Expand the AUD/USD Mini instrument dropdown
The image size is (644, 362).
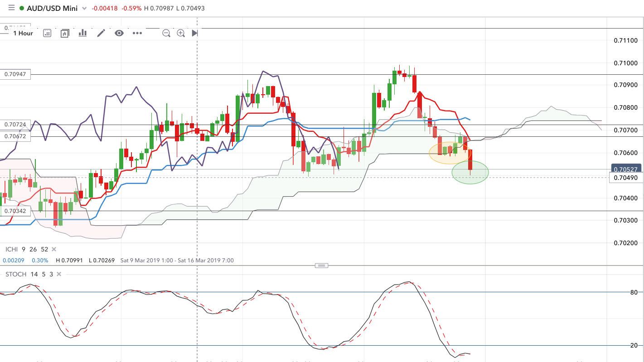click(x=84, y=9)
